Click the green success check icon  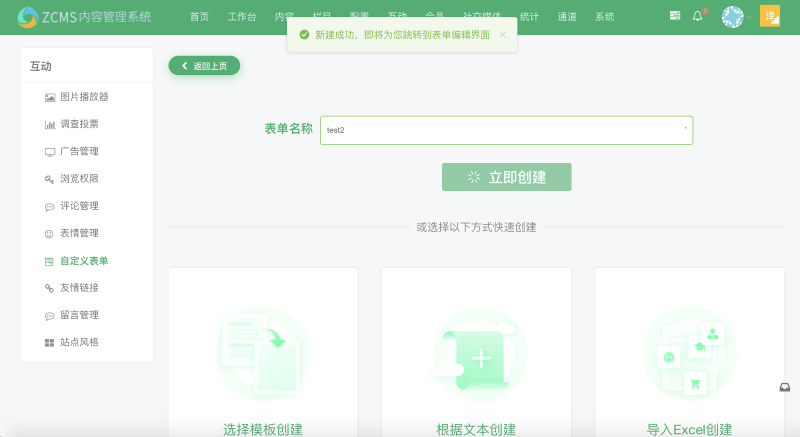(x=305, y=35)
